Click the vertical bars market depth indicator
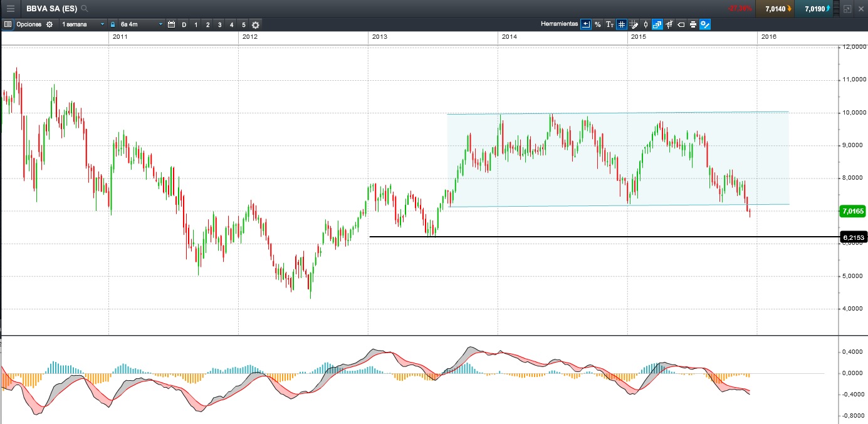Image resolution: width=868 pixels, height=424 pixels. (836, 9)
